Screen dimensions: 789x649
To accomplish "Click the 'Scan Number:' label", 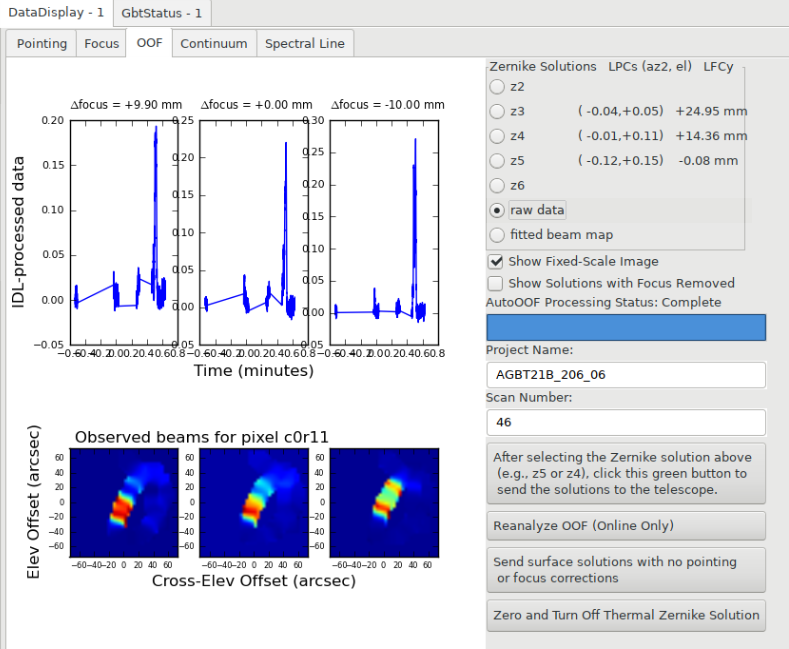I will click(529, 397).
